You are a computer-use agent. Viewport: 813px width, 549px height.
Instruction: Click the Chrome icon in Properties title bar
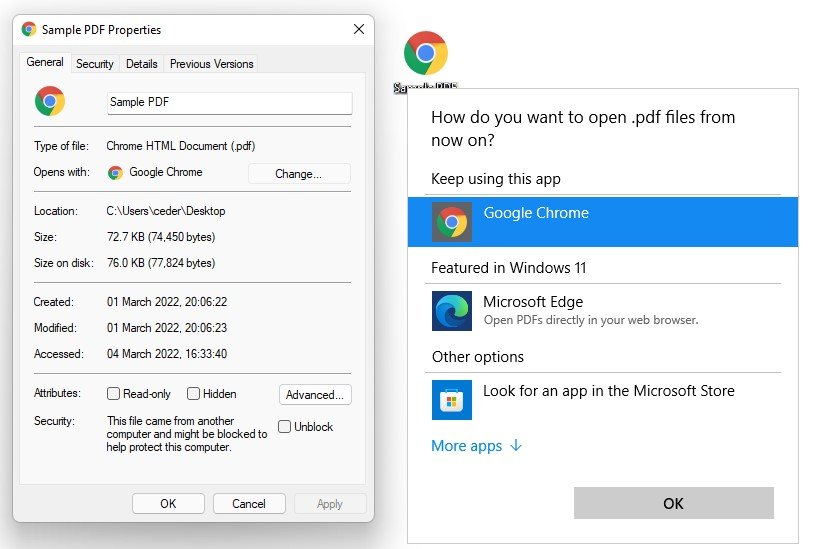29,29
